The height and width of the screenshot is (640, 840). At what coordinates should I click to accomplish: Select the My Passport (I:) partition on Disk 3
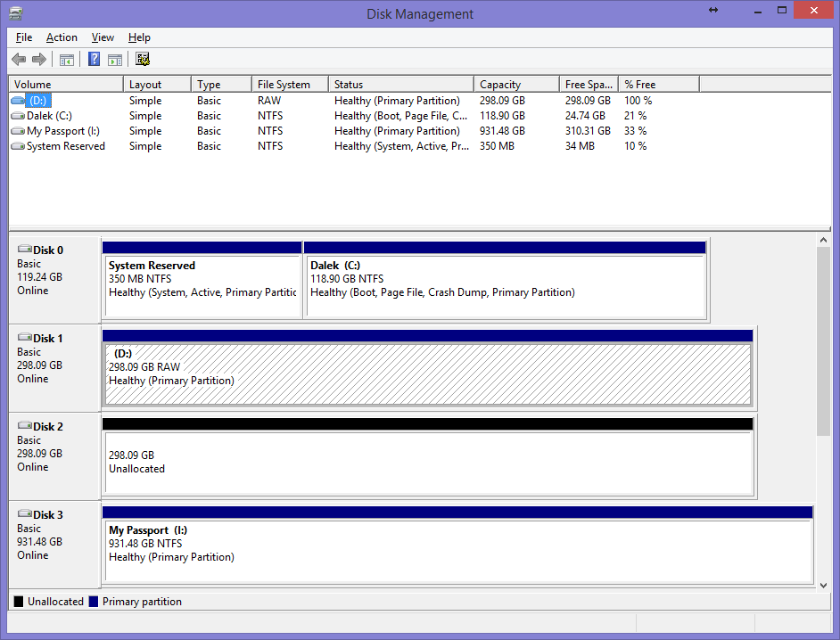click(458, 546)
